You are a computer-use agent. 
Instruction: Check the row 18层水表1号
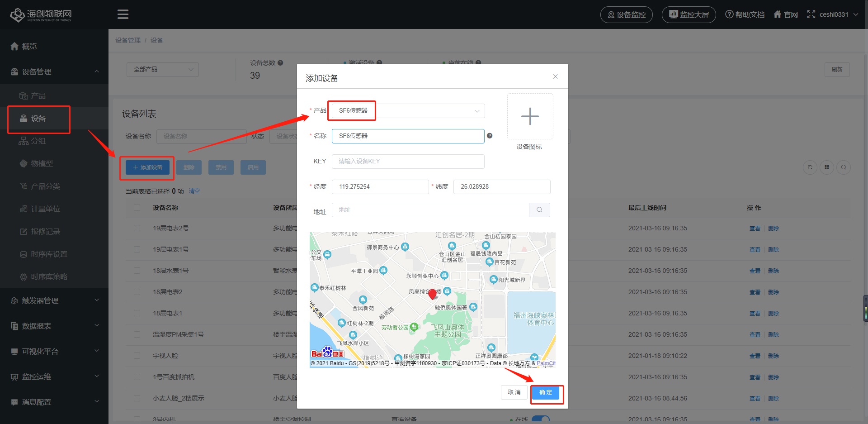point(137,271)
